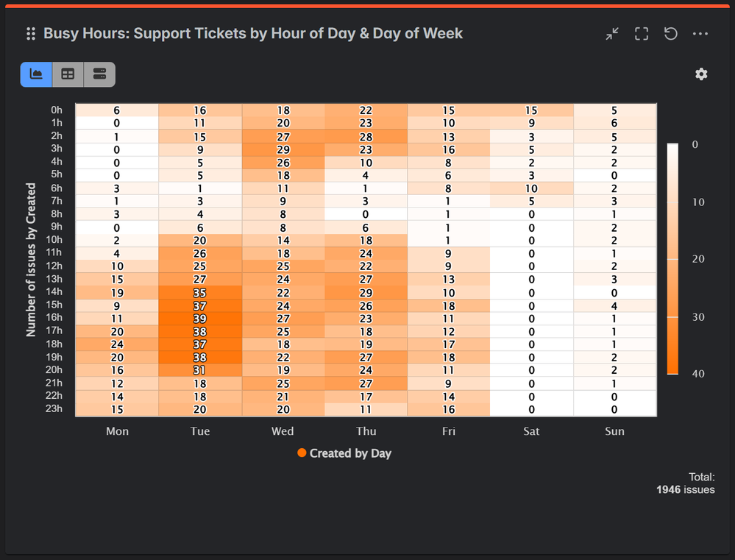
Task: Select the compact list view icon
Action: tap(99, 74)
